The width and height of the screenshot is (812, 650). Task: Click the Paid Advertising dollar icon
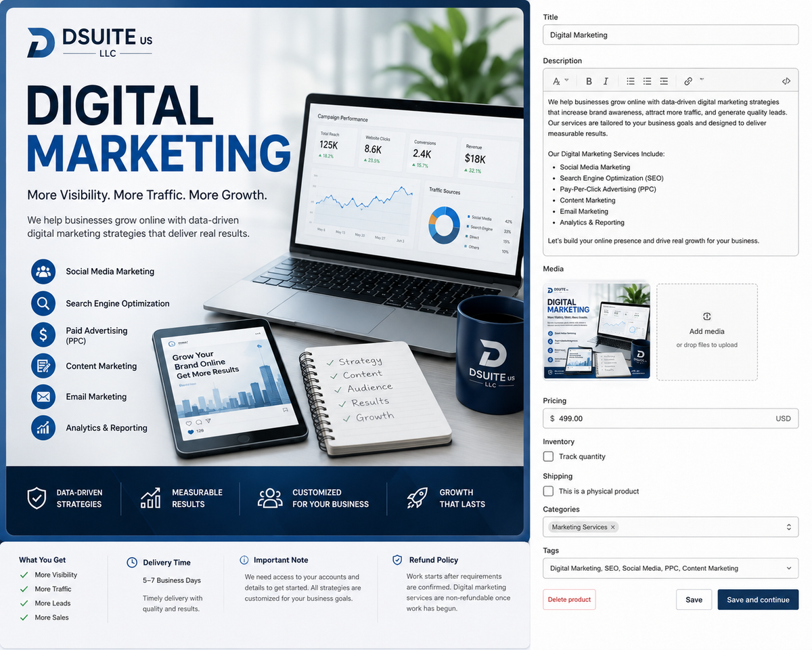pyautogui.click(x=43, y=334)
